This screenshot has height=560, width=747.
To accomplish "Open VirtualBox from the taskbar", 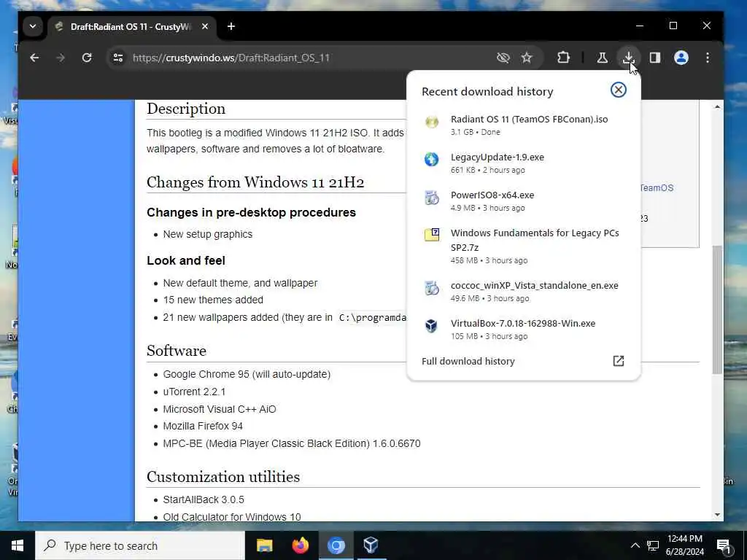I will point(371,545).
